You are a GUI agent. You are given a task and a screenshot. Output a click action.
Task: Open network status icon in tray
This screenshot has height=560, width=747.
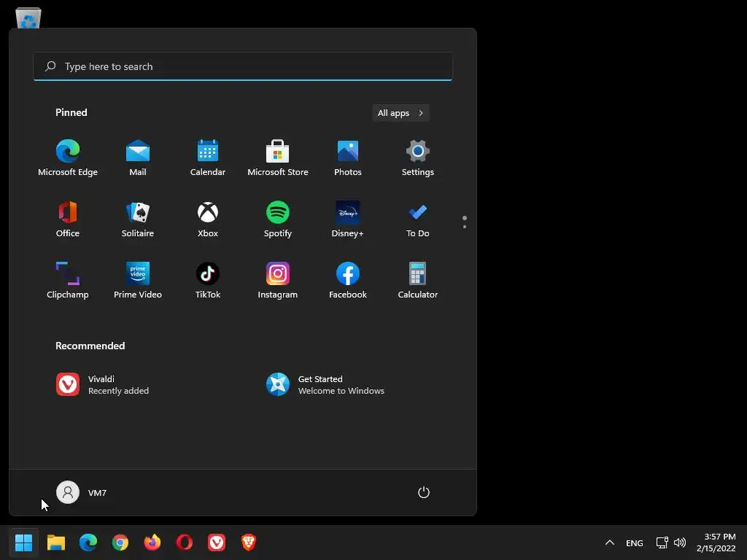pos(662,542)
